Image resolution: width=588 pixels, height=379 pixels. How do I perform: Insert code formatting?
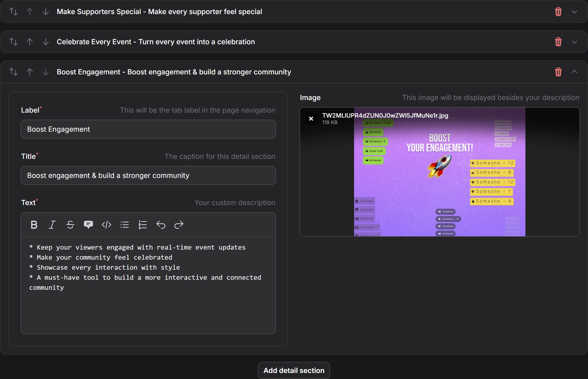coord(106,224)
